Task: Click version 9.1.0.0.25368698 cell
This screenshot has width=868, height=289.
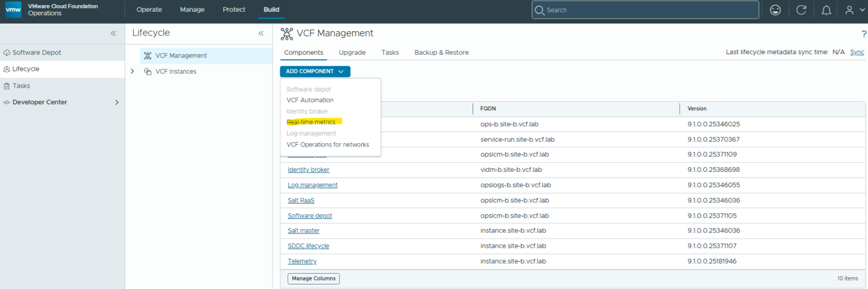Action: [x=714, y=170]
